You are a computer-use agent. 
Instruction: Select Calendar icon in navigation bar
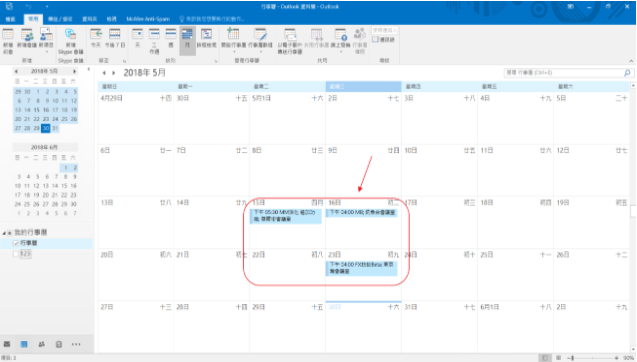click(x=24, y=344)
